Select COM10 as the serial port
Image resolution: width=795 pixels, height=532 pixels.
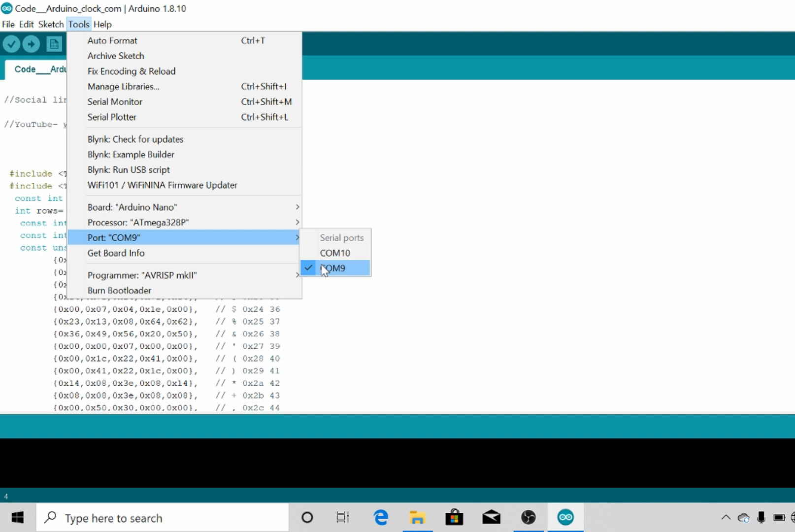[335, 253]
